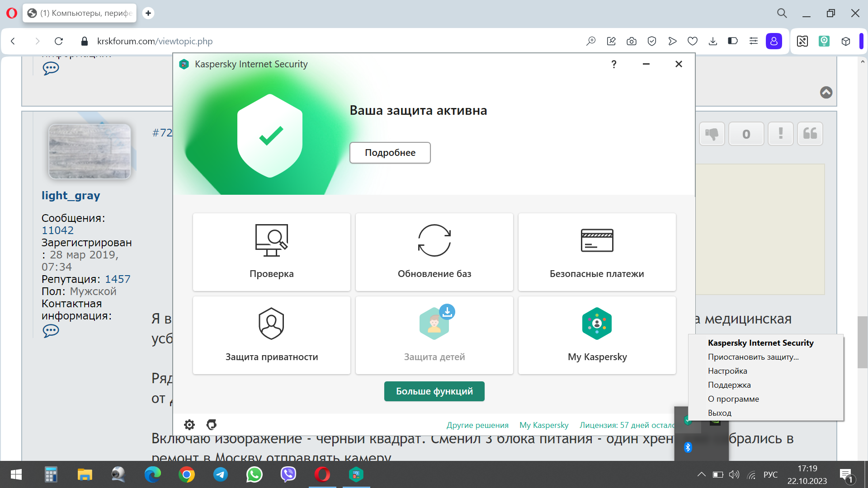Toggle Opera ad blocker shield icon
Screen dimensions: 868x488
pyautogui.click(x=651, y=41)
